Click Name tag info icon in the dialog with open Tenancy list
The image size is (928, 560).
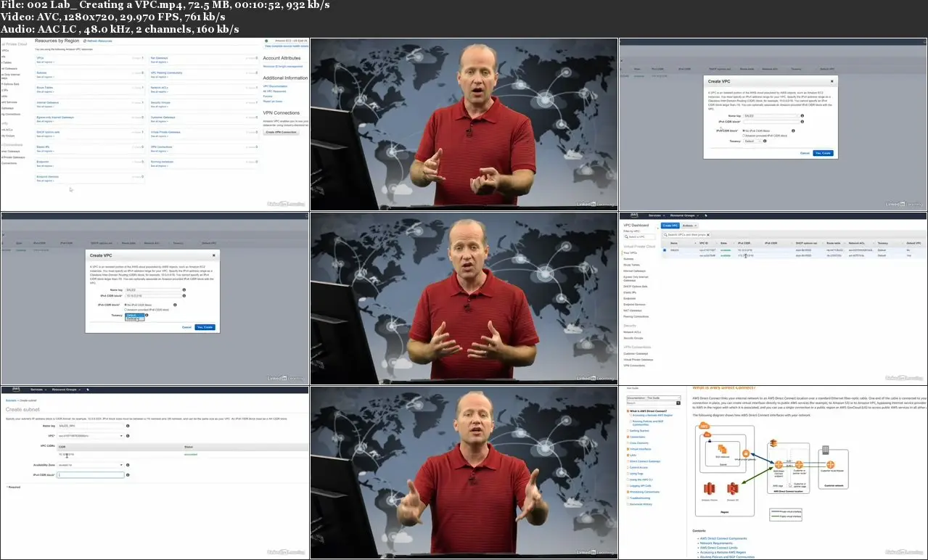[184, 289]
